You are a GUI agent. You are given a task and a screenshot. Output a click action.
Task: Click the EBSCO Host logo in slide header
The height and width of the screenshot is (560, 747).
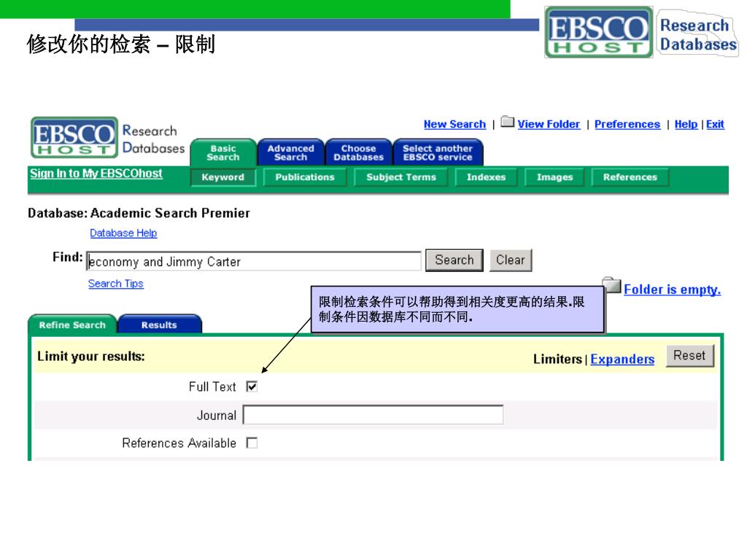598,32
